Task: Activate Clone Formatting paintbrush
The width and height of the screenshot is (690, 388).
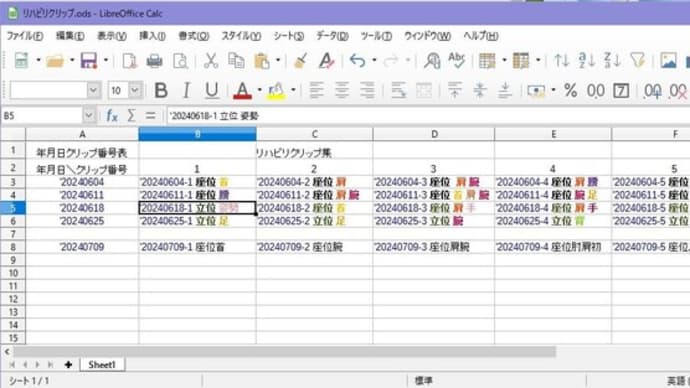Action: tap(301, 61)
